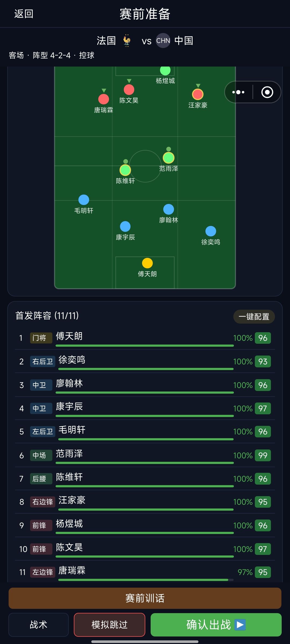This screenshot has width=290, height=644.
Task: Tap the mini-program three-dots menu icon
Action: click(238, 92)
